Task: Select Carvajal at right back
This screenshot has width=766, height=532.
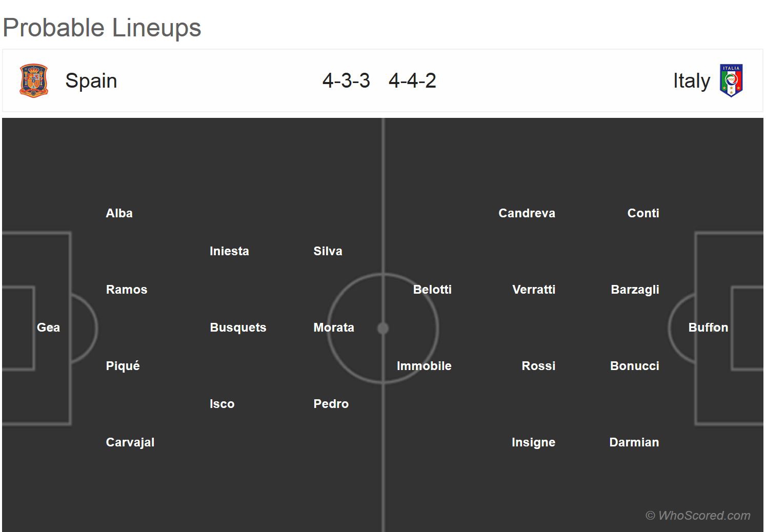Action: point(130,442)
